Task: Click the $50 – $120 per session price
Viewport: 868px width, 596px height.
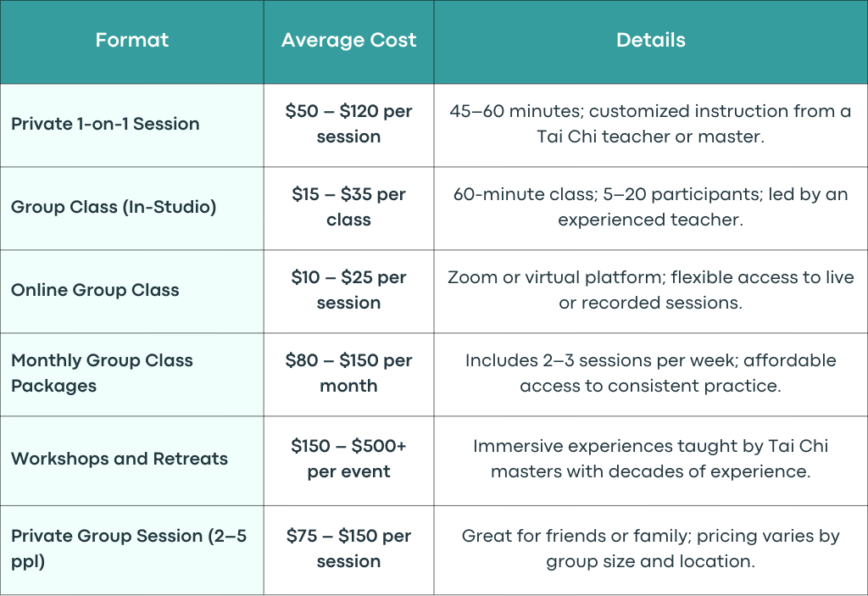Action: [x=348, y=124]
